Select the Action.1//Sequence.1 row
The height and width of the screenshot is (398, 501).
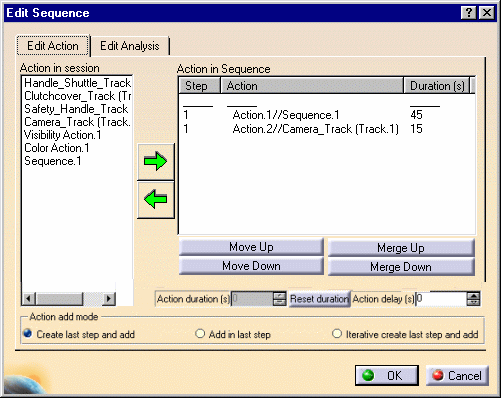click(x=327, y=115)
